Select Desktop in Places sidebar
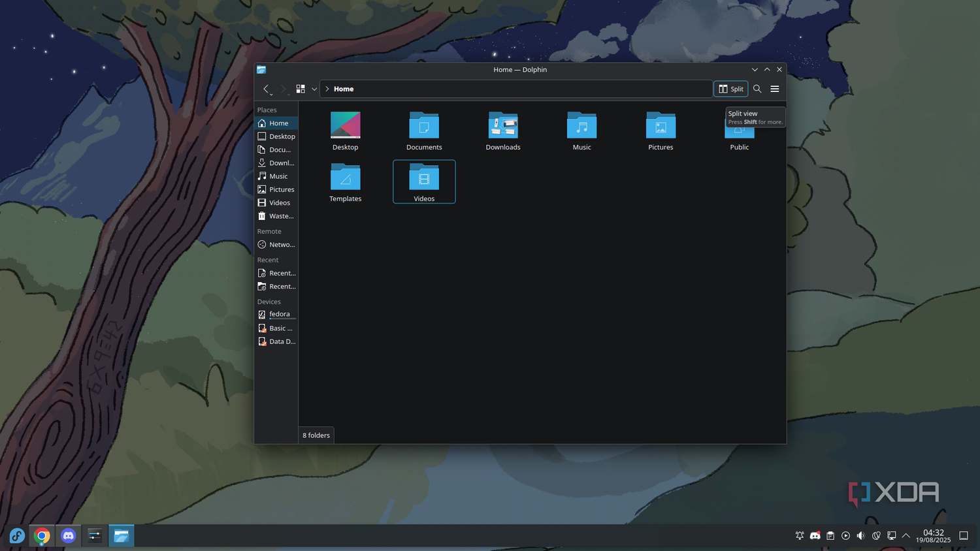980x551 pixels. [x=276, y=136]
